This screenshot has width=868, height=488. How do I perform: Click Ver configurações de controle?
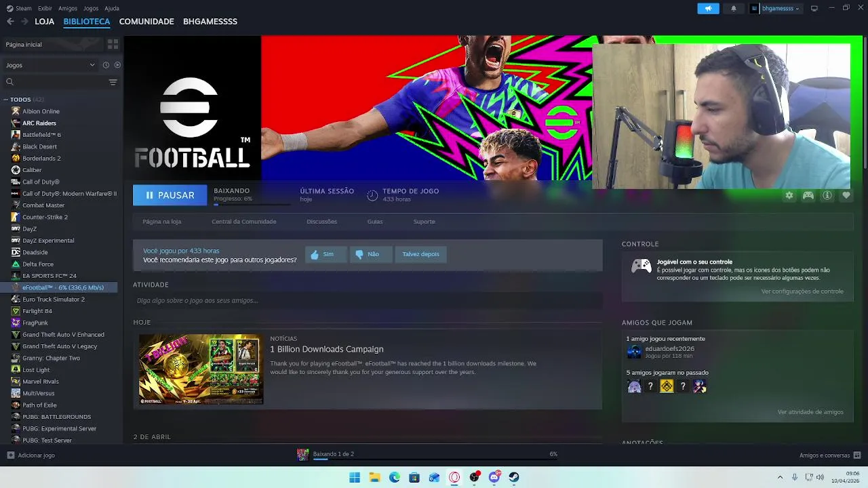click(802, 291)
